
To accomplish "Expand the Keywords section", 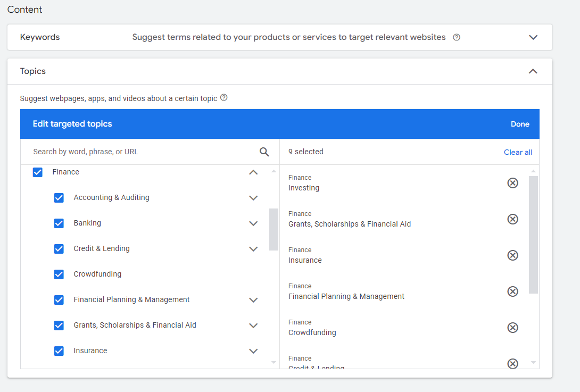I will click(533, 37).
